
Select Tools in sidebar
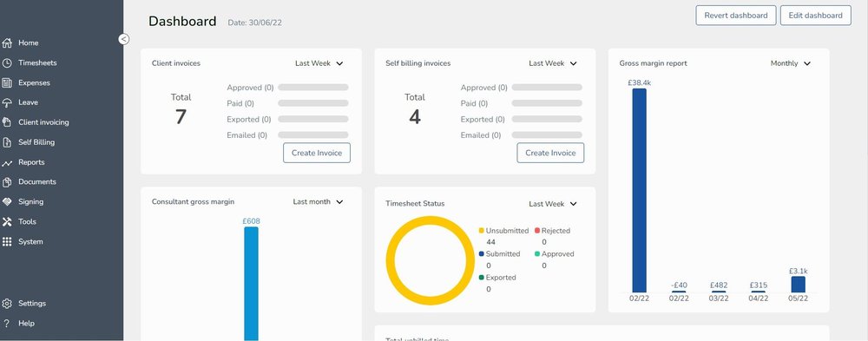(x=27, y=221)
